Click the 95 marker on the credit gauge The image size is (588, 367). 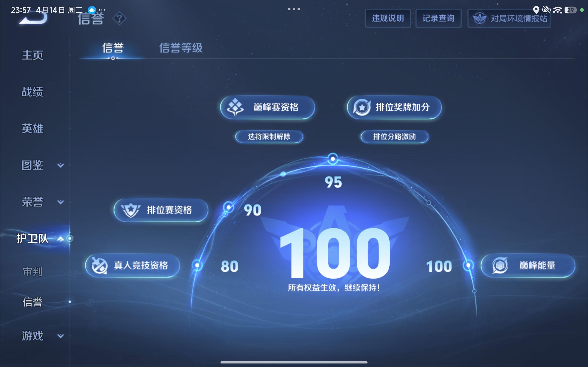point(333,159)
